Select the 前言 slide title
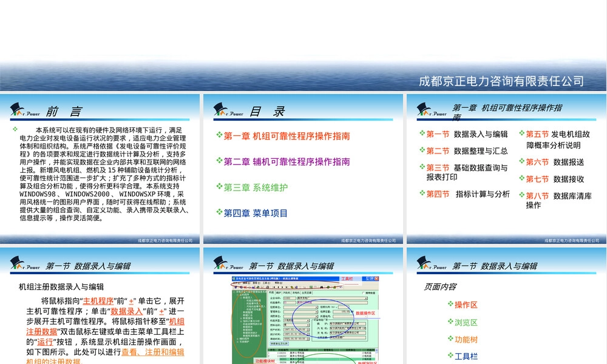607x364 pixels. [x=64, y=112]
